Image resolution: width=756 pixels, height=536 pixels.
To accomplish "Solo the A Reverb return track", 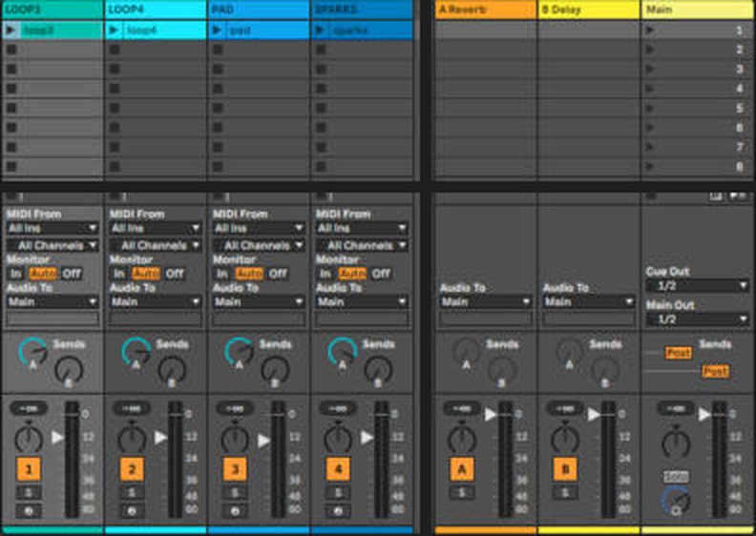I will pos(462,493).
